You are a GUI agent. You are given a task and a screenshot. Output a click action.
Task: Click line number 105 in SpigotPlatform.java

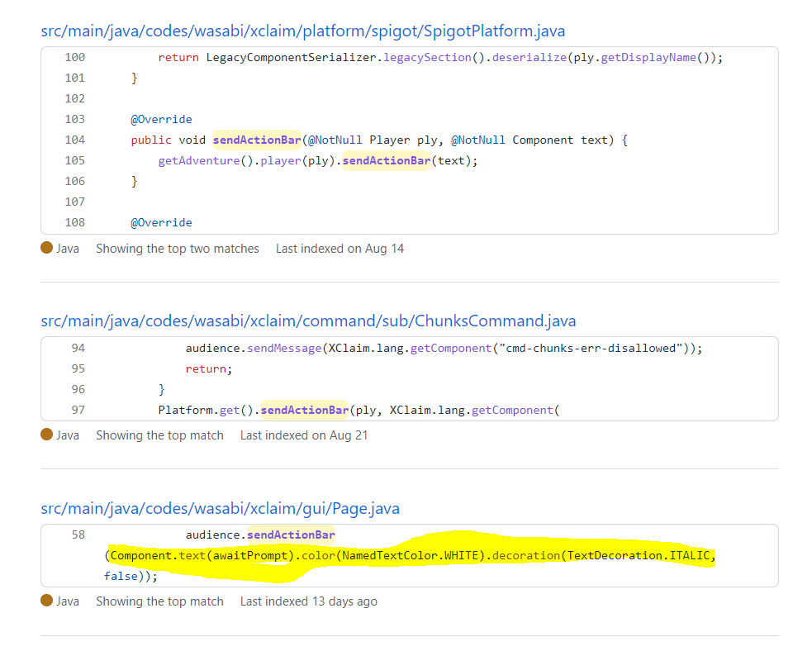(x=75, y=161)
